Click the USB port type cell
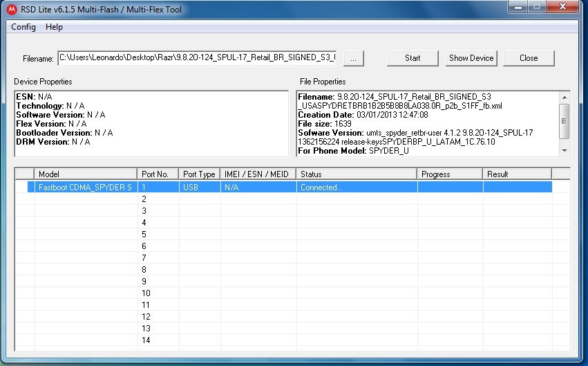Viewport: 588px width, 366px height. coord(200,187)
